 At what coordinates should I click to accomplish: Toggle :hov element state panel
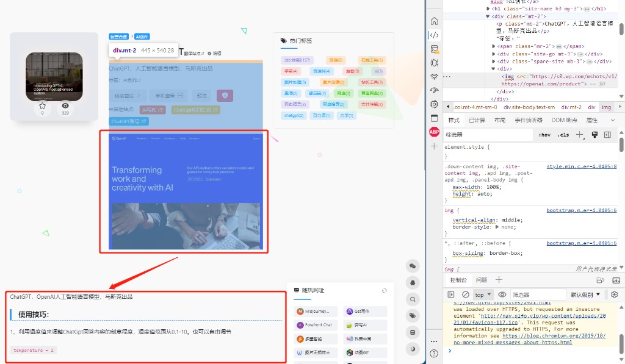[x=544, y=135]
